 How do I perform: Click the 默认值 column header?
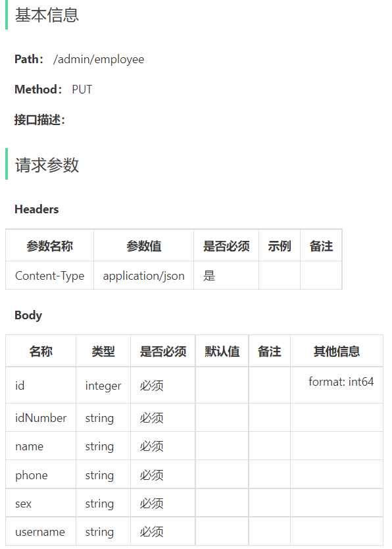[222, 351]
